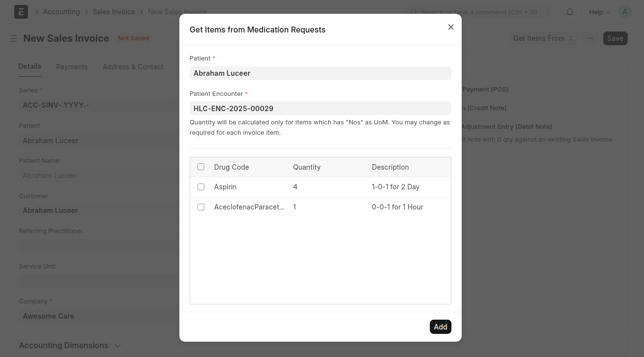The width and height of the screenshot is (644, 357).
Task: Click the Drug Code column header
Action: tap(231, 167)
